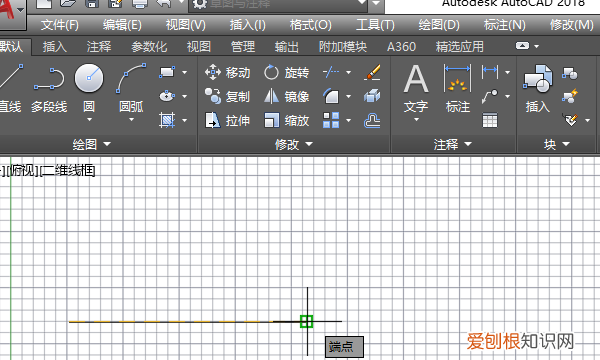Activate the Copy (复制) tool
This screenshot has height=360, width=600.
[227, 96]
